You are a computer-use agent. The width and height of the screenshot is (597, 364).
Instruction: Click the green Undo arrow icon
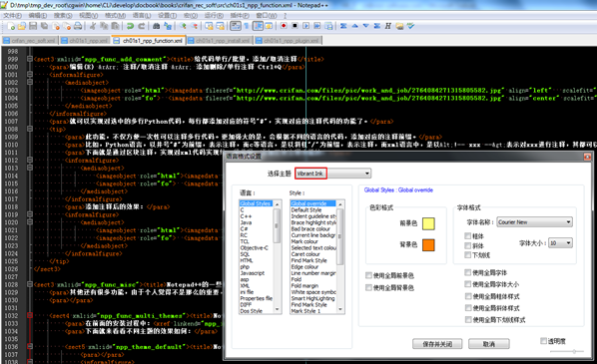pos(130,26)
